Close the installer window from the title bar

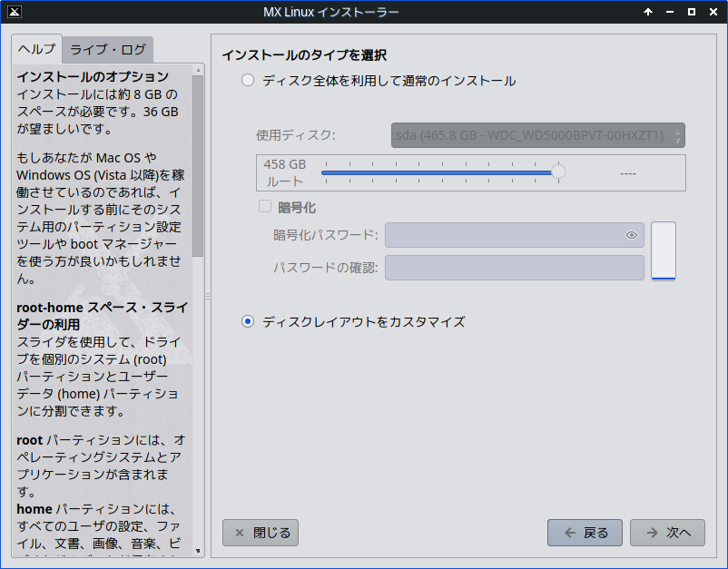coord(713,12)
